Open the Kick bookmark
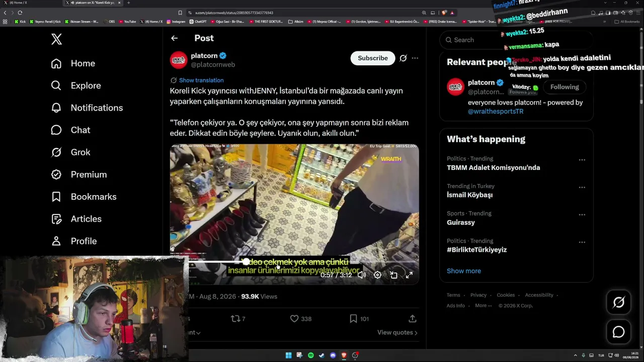The image size is (644, 362). [x=20, y=22]
